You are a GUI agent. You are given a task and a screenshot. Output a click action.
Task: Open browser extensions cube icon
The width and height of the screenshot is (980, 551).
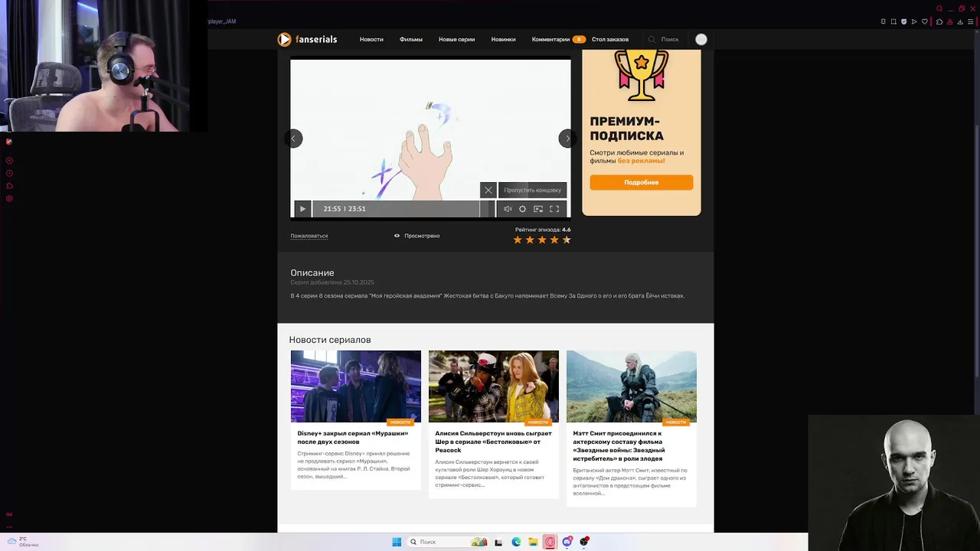coord(939,21)
